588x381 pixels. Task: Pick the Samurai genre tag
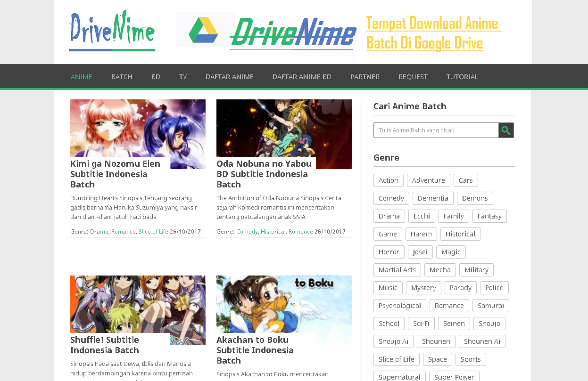[x=491, y=306]
